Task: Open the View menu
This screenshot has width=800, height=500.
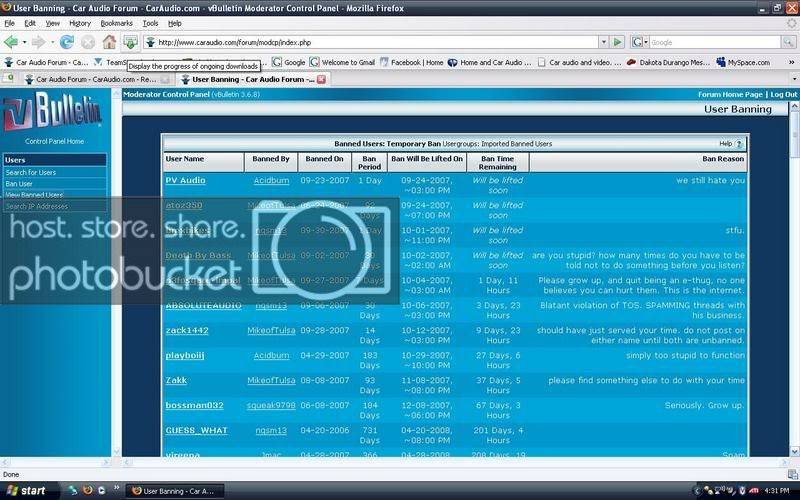Action: (53, 23)
